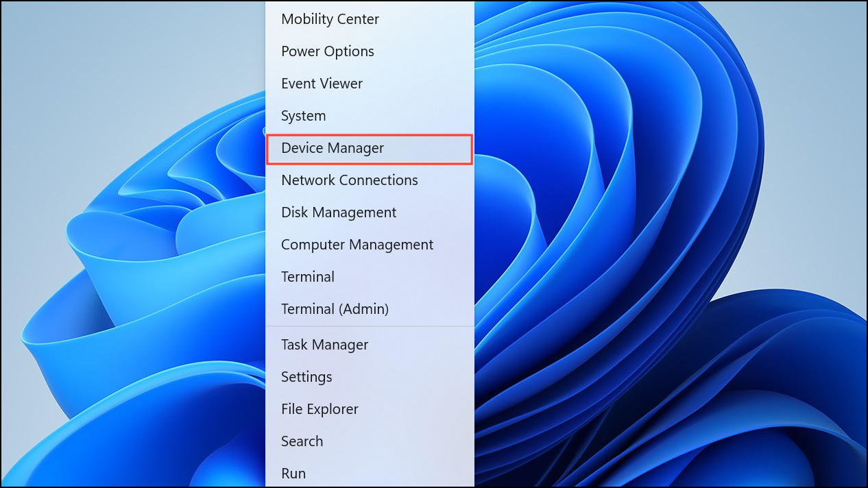
Task: Launch Event Viewer
Action: (370, 84)
